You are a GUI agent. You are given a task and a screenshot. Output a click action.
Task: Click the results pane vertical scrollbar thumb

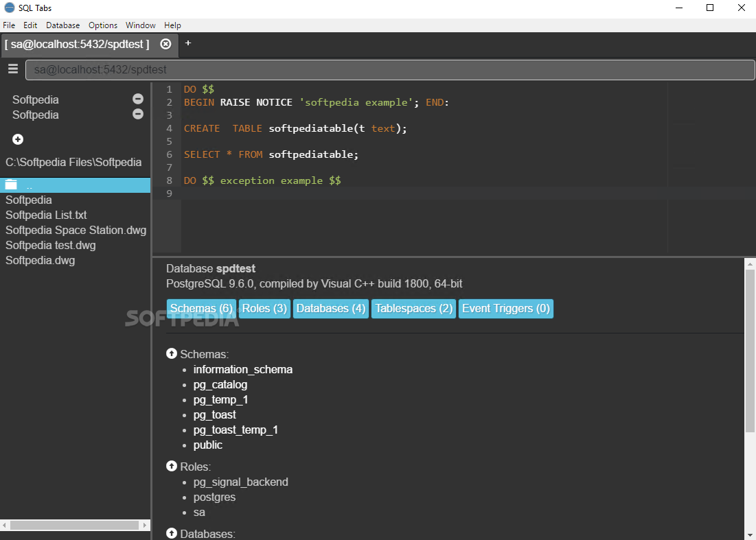750,351
